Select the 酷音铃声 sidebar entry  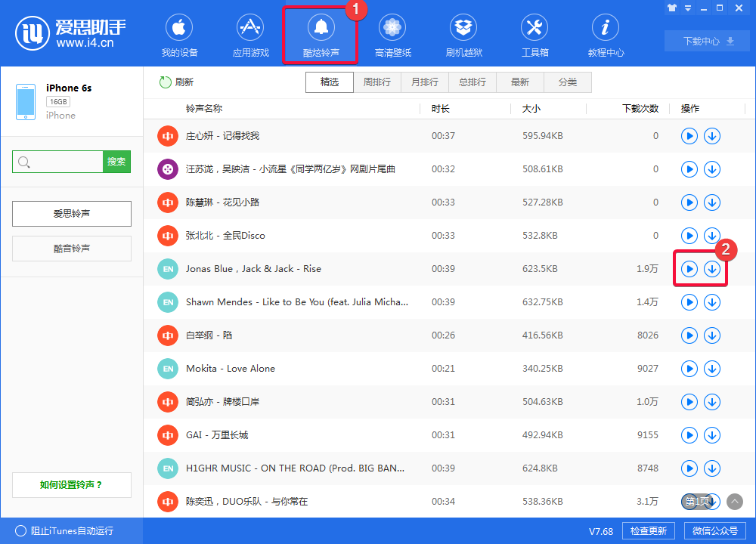[71, 248]
